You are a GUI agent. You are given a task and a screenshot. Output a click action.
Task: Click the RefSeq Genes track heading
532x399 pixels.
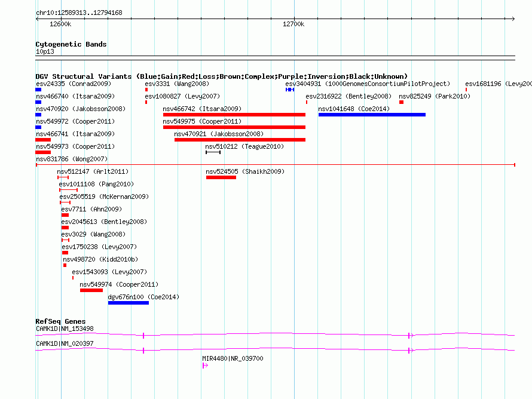coord(61,321)
